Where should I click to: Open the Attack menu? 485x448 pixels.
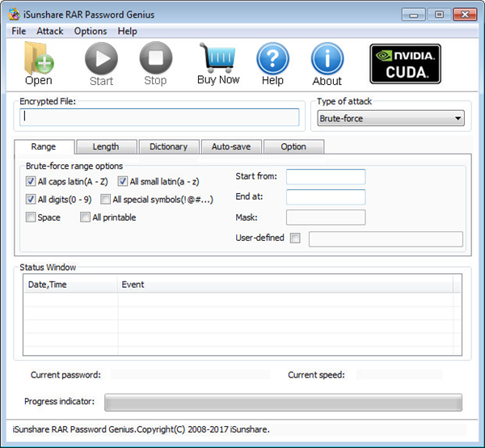pos(50,31)
